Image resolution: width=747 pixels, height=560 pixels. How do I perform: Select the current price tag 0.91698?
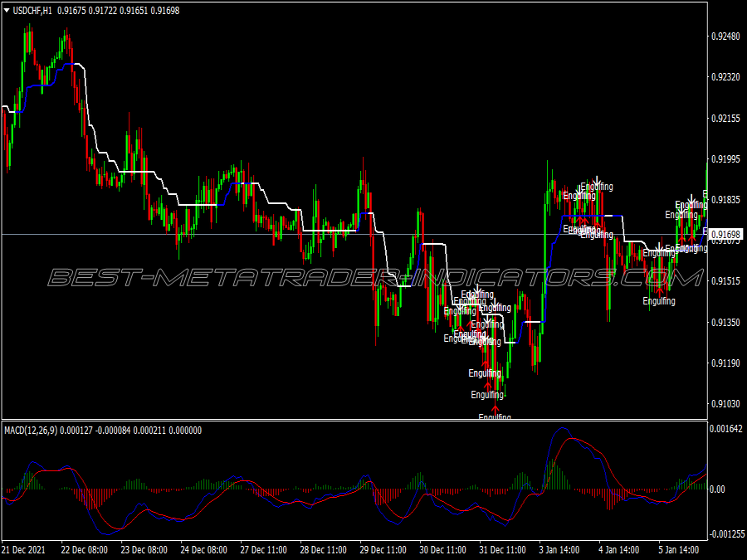click(726, 234)
